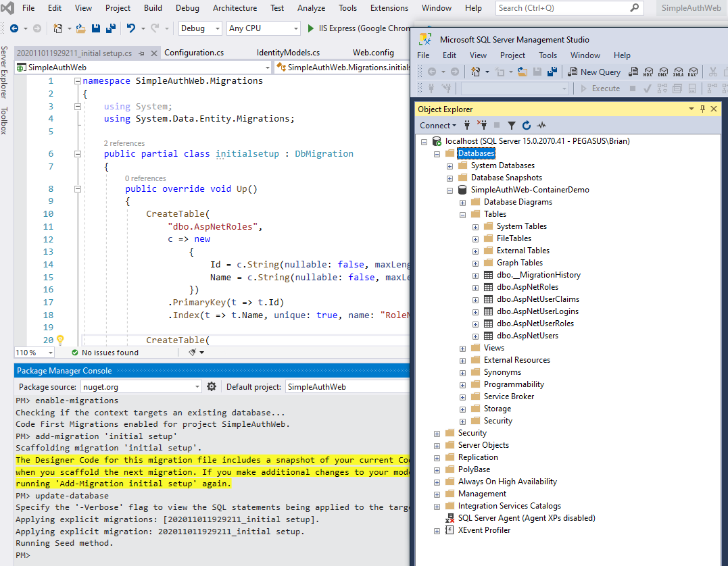Select SQL Server Agent node
The height and width of the screenshot is (566, 728).
(x=527, y=518)
